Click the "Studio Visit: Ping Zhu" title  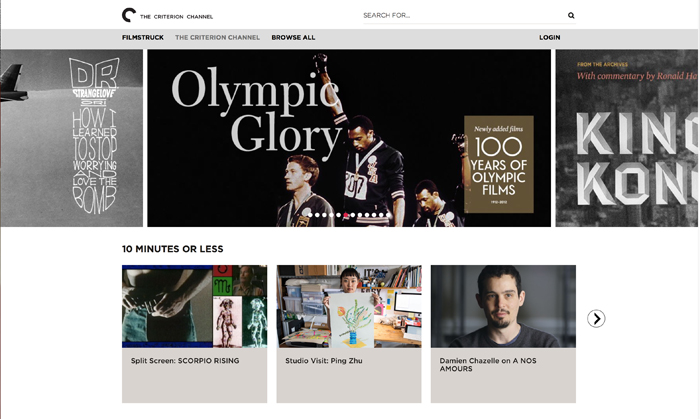(324, 361)
